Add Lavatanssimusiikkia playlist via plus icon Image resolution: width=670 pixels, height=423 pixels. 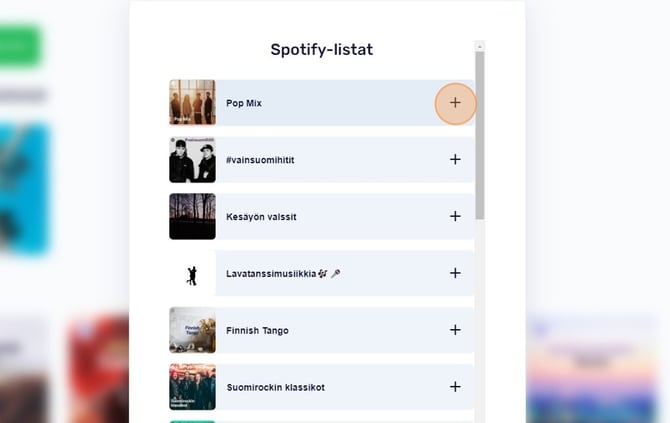pyautogui.click(x=455, y=273)
